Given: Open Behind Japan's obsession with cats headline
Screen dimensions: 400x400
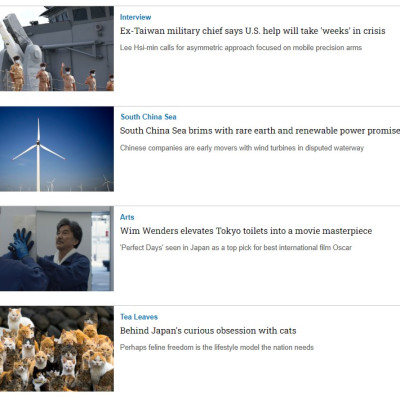Looking at the screenshot, I should pyautogui.click(x=208, y=331).
